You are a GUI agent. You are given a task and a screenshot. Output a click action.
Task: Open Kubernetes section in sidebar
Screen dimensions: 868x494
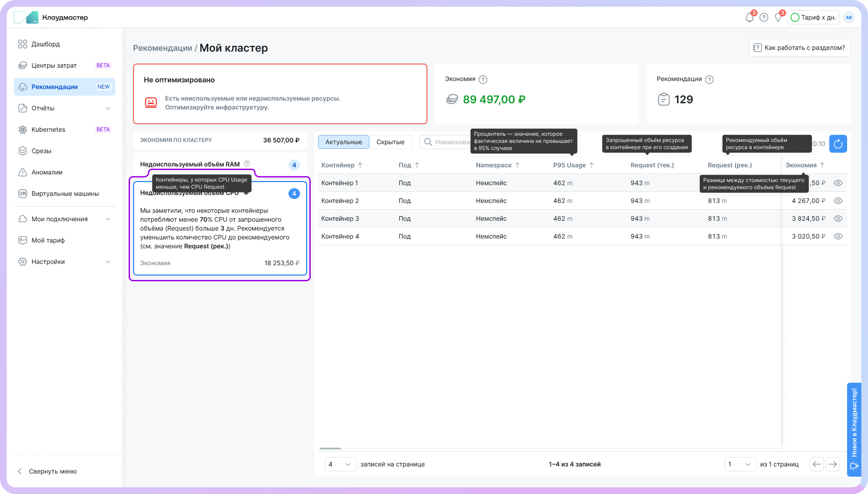pos(48,130)
